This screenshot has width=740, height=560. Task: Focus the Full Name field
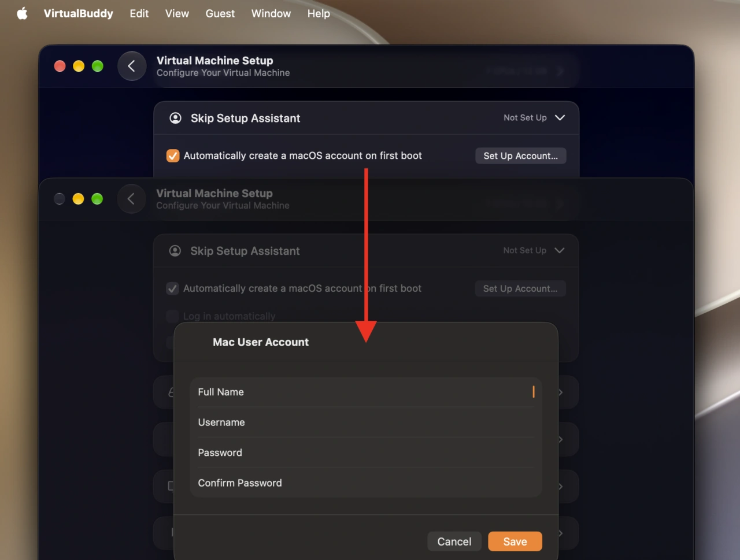[x=366, y=392]
